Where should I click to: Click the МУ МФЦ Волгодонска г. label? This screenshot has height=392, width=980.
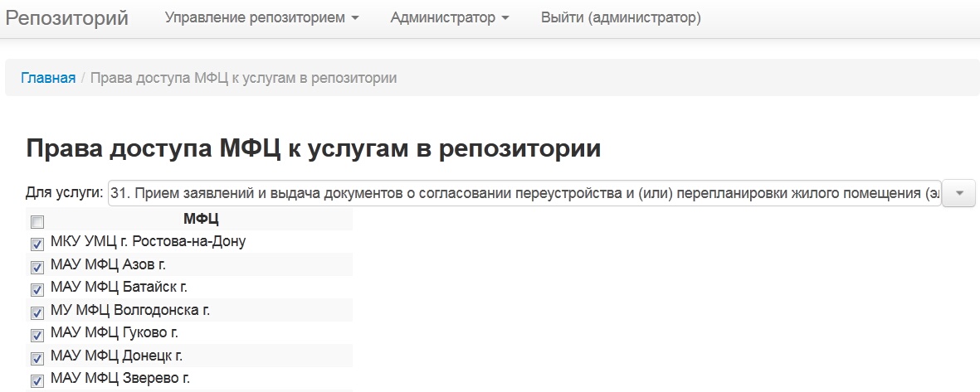[x=130, y=311]
